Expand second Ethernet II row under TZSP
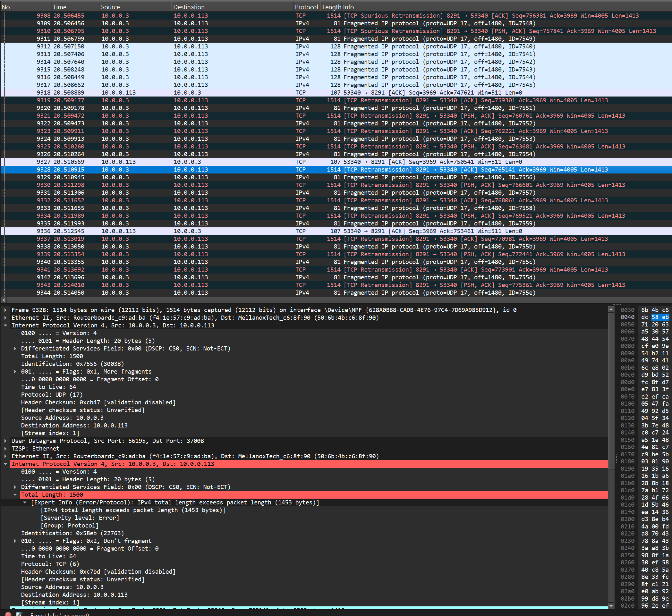 coord(5,456)
